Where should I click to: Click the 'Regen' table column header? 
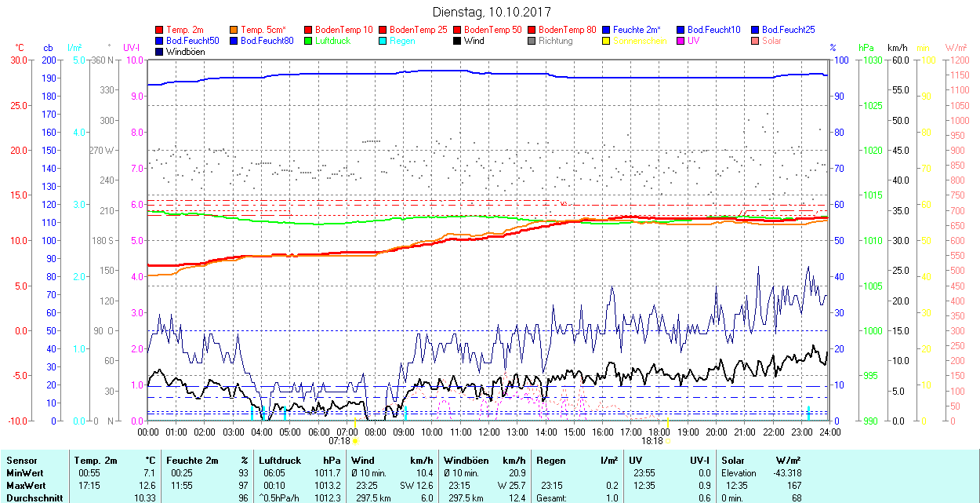tap(550, 461)
